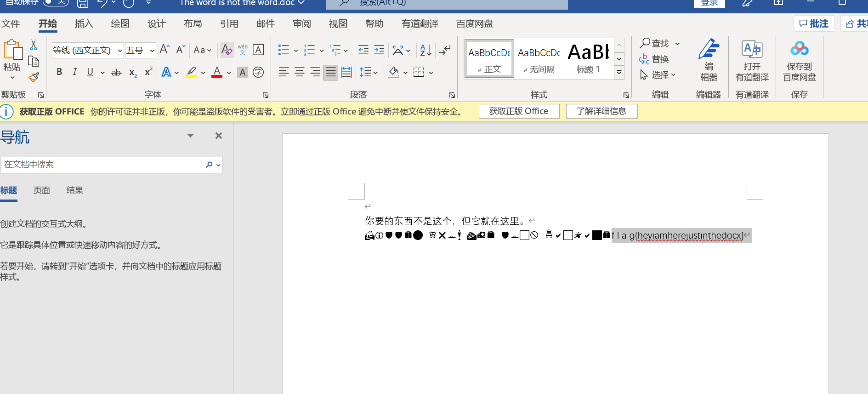Apply the 无间隔 style

pyautogui.click(x=539, y=59)
